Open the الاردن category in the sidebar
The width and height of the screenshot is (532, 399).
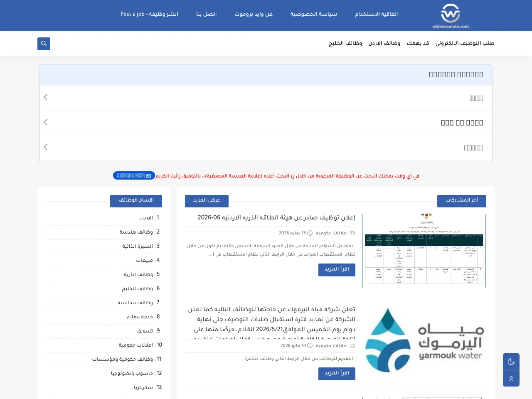[x=146, y=218]
